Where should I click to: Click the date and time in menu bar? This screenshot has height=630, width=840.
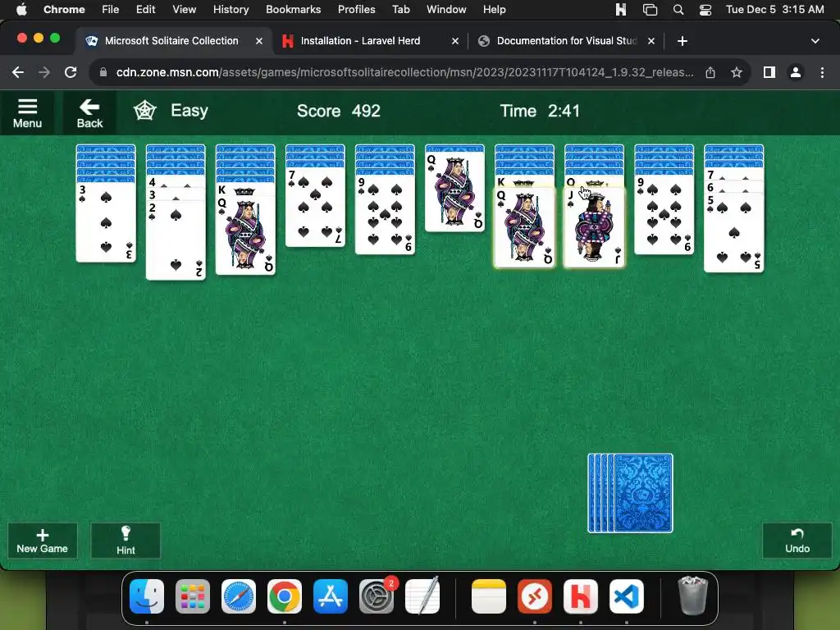click(774, 9)
